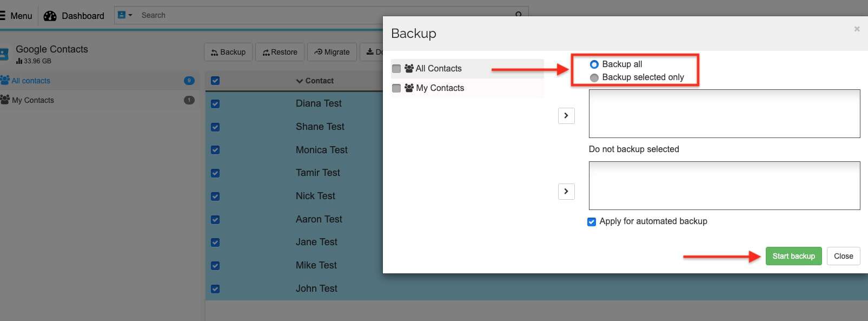The width and height of the screenshot is (868, 321).
Task: Click the Dashboard gauge icon
Action: pyautogui.click(x=50, y=16)
